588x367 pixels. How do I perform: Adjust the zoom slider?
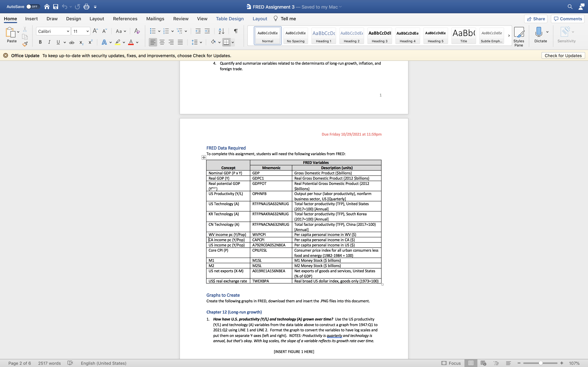[540, 363]
